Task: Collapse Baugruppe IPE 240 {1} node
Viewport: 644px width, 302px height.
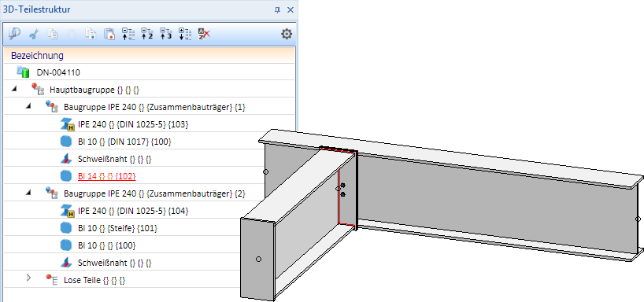Action: click(x=28, y=106)
